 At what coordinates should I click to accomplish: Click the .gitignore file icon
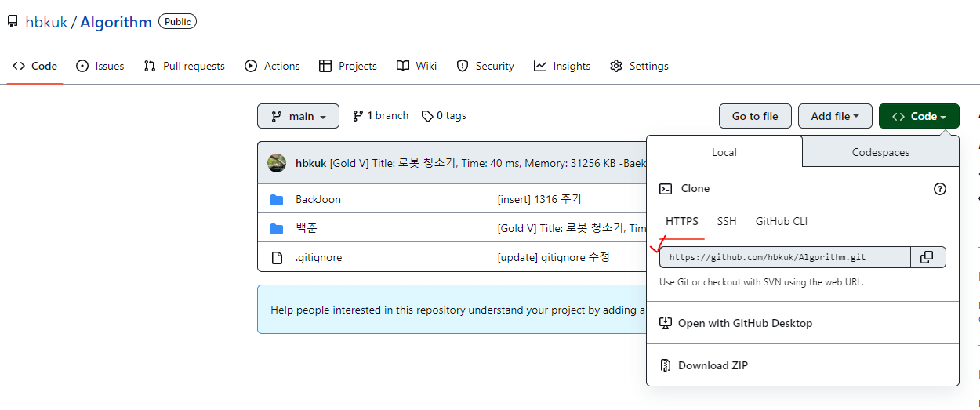(x=277, y=257)
